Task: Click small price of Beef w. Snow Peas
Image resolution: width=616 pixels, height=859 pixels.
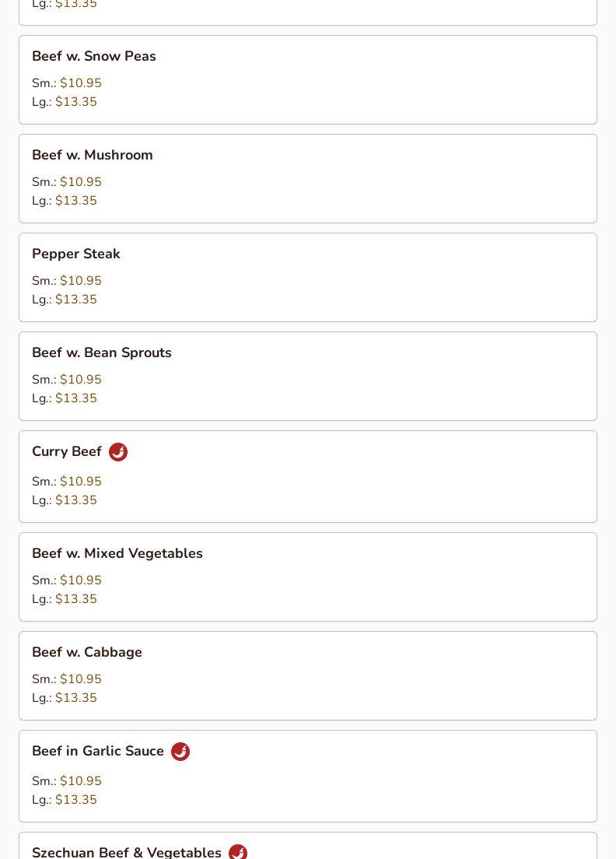Action: [81, 83]
